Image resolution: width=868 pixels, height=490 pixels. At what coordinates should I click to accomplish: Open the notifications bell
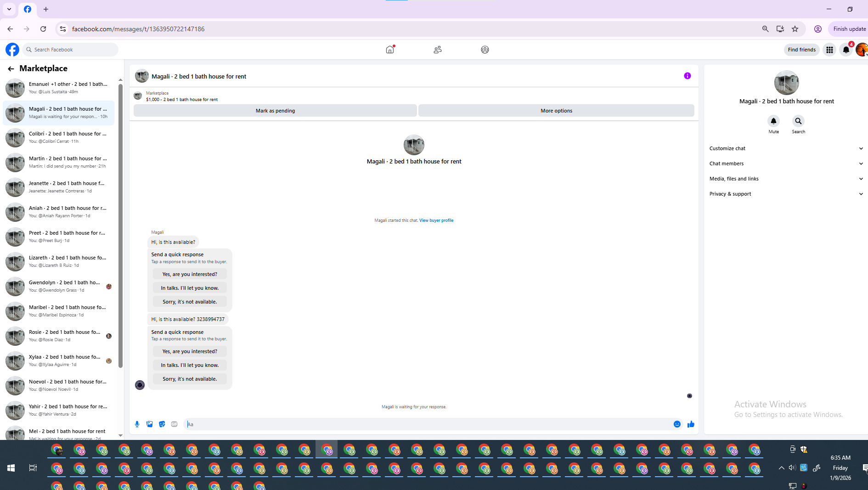pos(846,50)
